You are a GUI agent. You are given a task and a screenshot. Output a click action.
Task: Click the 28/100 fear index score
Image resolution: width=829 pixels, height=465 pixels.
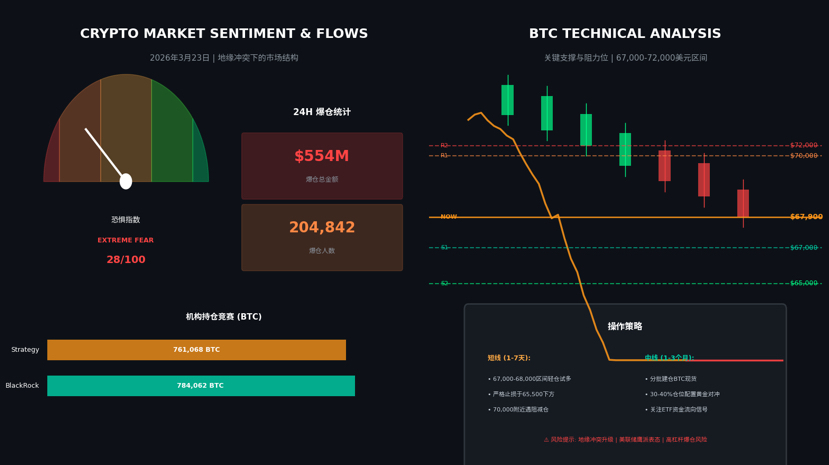tap(126, 259)
